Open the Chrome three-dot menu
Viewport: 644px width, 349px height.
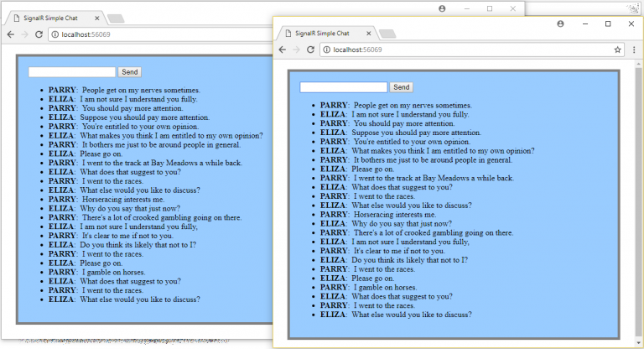click(x=633, y=50)
